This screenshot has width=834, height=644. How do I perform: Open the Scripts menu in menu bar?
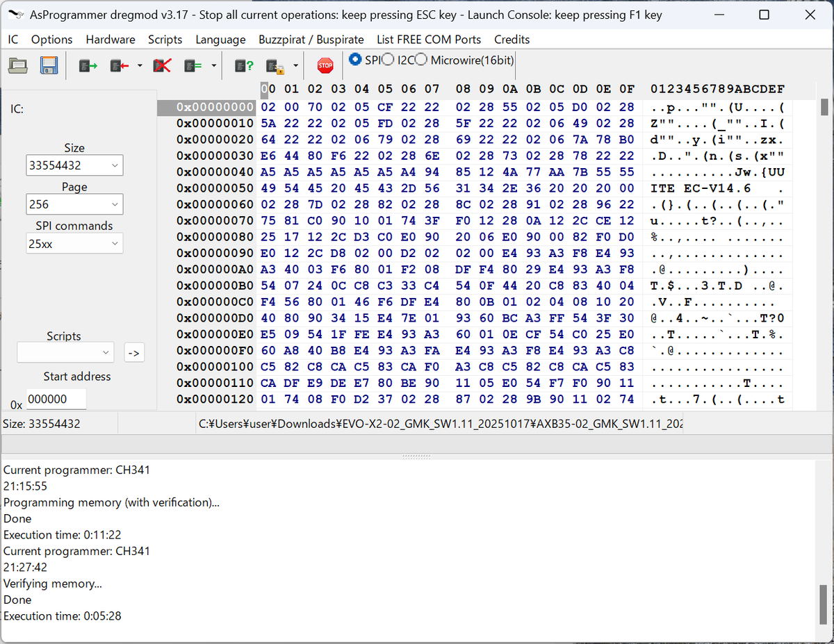coord(165,40)
